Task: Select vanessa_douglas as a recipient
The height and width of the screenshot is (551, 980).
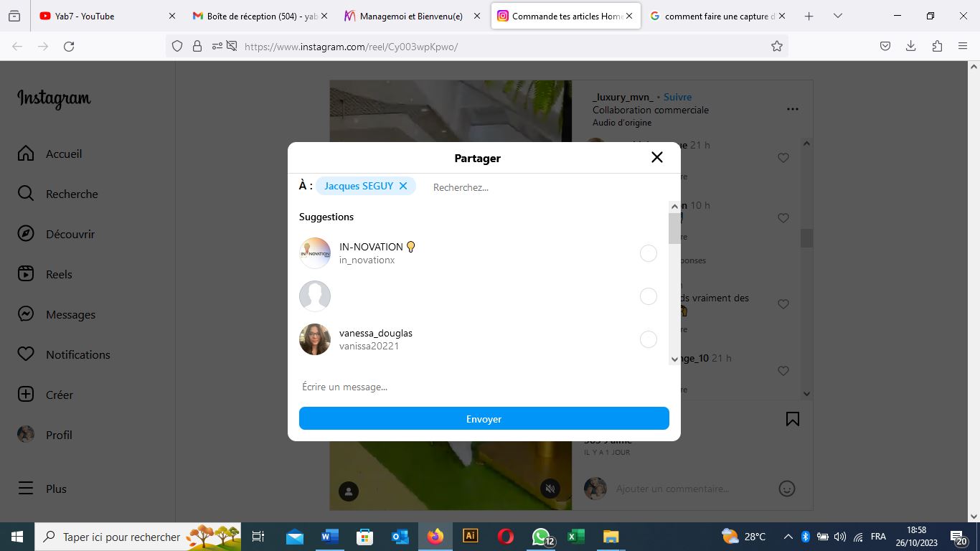Action: click(648, 339)
